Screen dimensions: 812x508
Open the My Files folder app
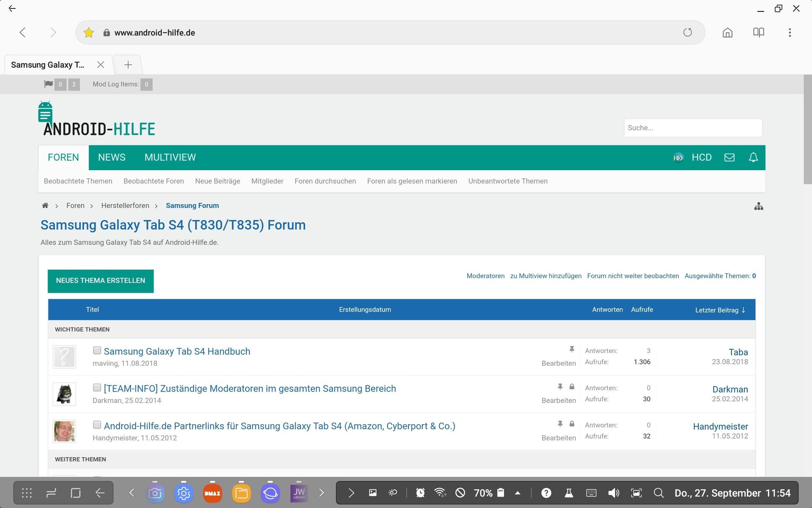(x=241, y=493)
